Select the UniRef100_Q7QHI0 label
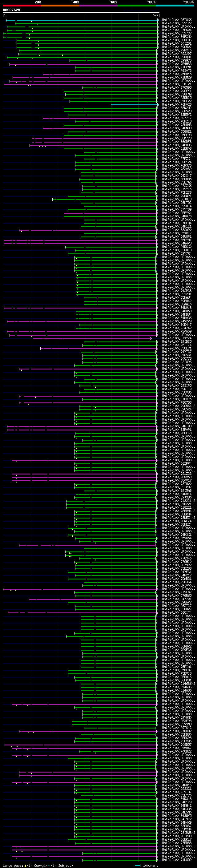This screenshot has width=197, height=868. coord(177,562)
